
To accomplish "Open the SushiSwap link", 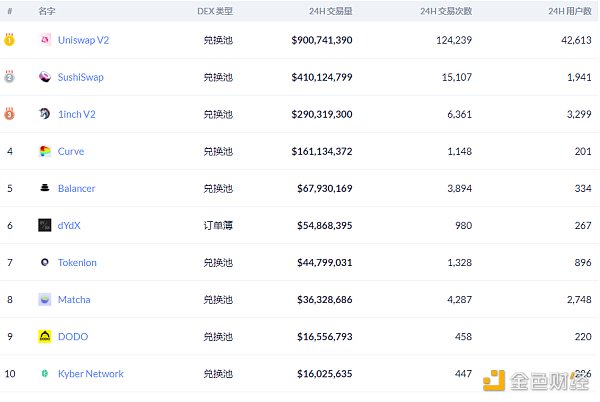I will point(81,77).
